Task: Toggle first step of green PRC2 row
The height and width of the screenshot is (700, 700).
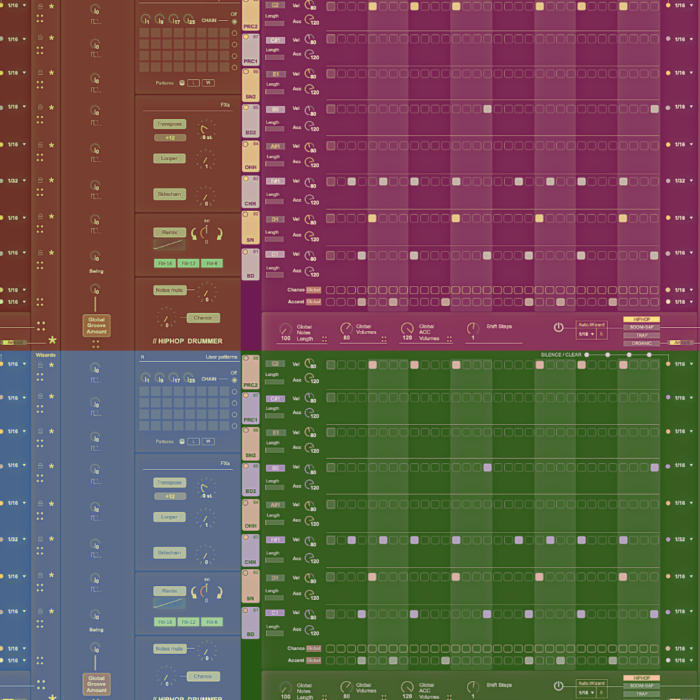Action: pyautogui.click(x=331, y=365)
